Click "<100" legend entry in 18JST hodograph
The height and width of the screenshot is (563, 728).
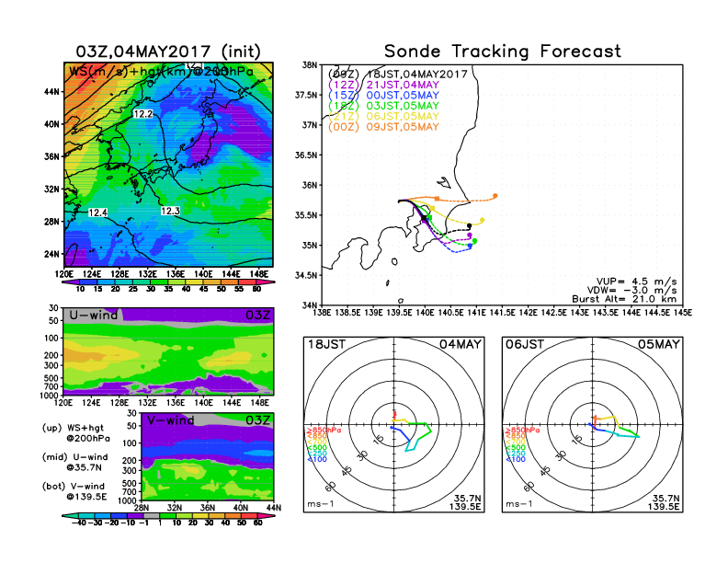tap(317, 459)
